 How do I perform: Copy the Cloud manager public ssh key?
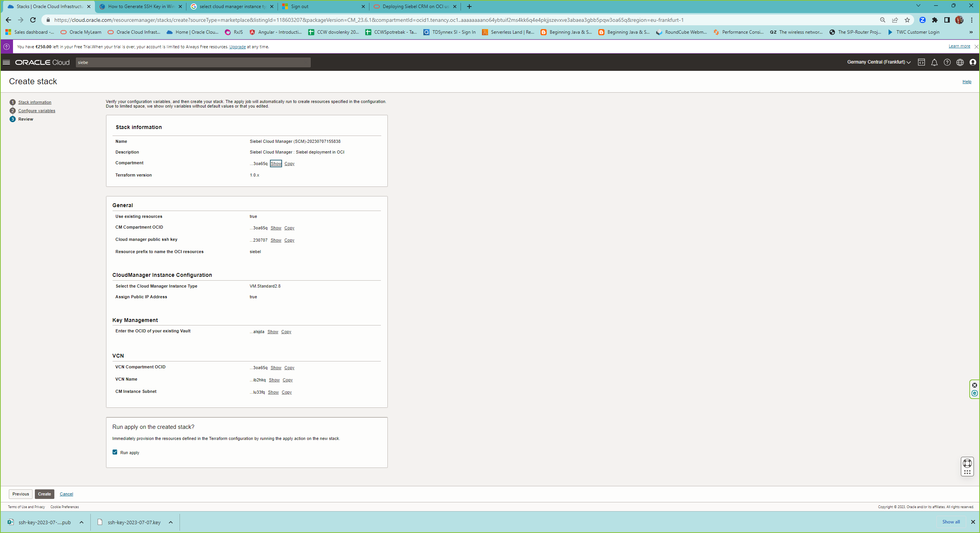(289, 240)
